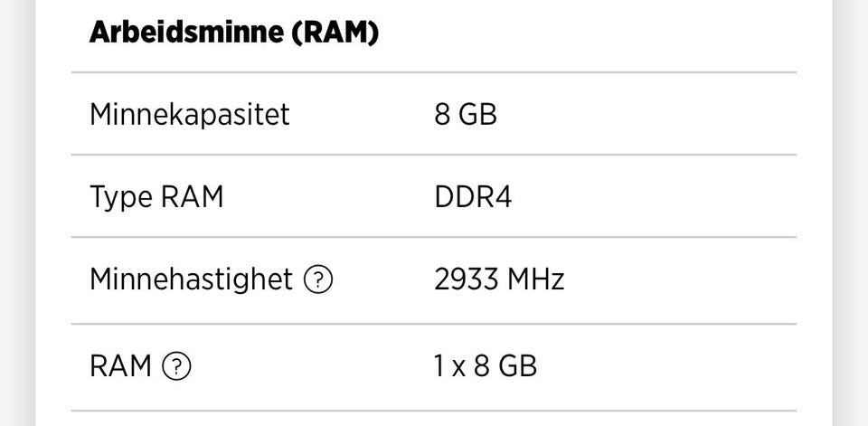Select the Arbeidsminne (RAM) section heading
Viewport: 868px width, 426px height.
(234, 33)
